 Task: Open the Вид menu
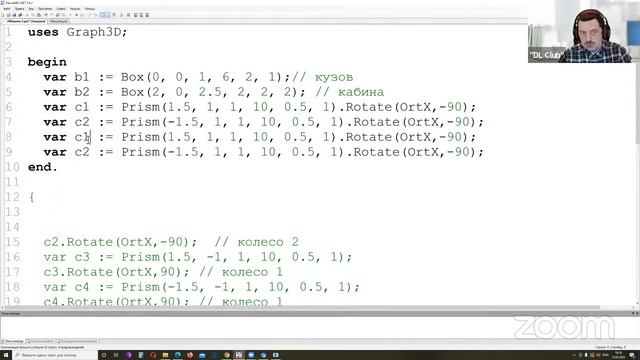click(31, 9)
